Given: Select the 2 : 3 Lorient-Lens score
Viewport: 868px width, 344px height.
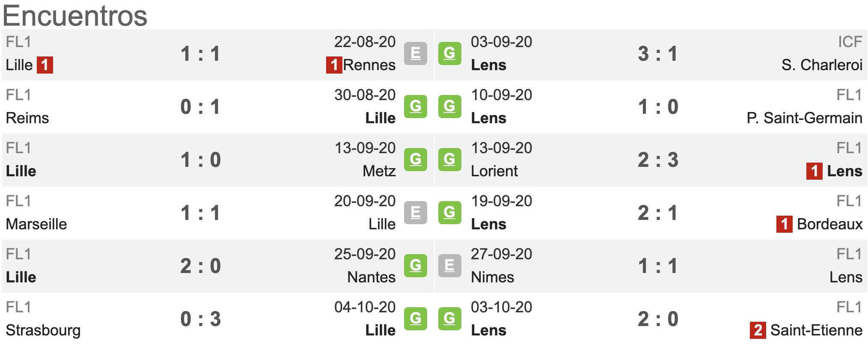Looking at the screenshot, I should pyautogui.click(x=658, y=160).
